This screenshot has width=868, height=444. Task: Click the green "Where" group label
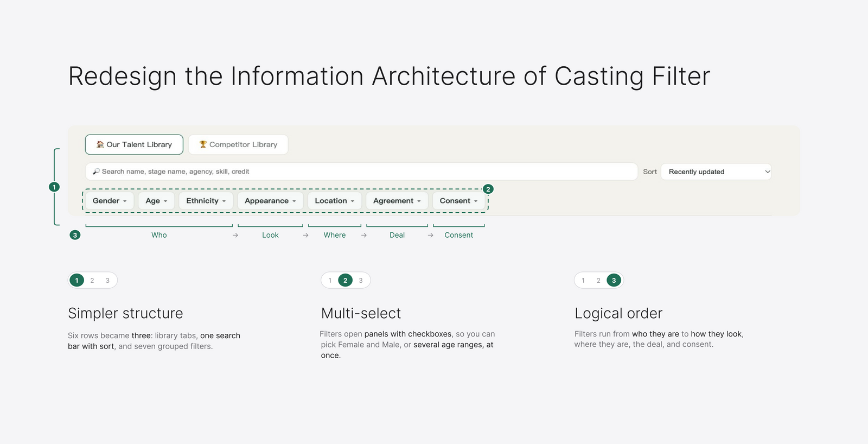click(x=335, y=235)
